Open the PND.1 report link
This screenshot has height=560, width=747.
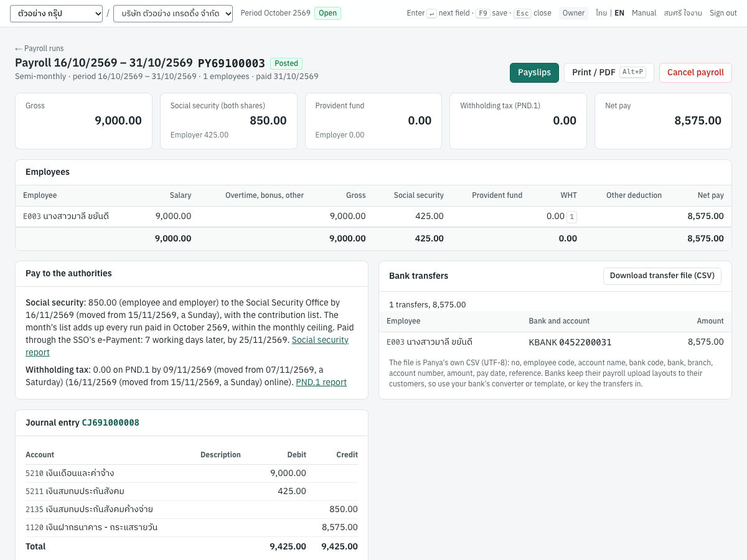[321, 382]
